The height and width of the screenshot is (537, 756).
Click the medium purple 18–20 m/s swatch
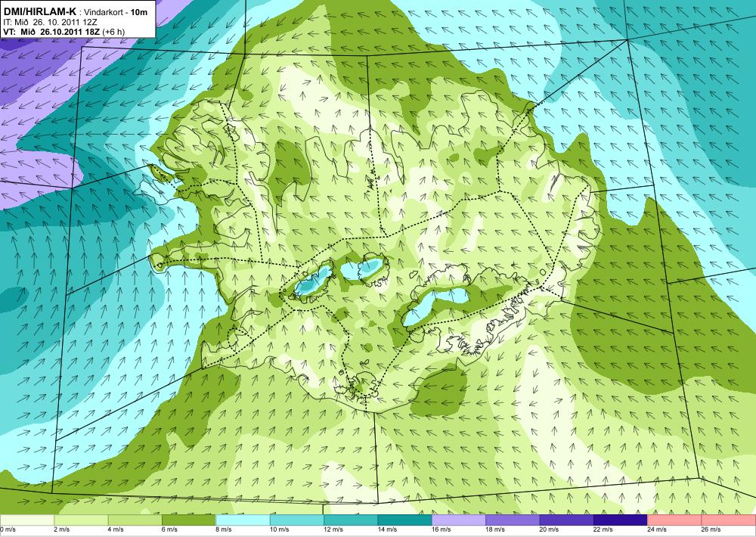click(x=513, y=520)
